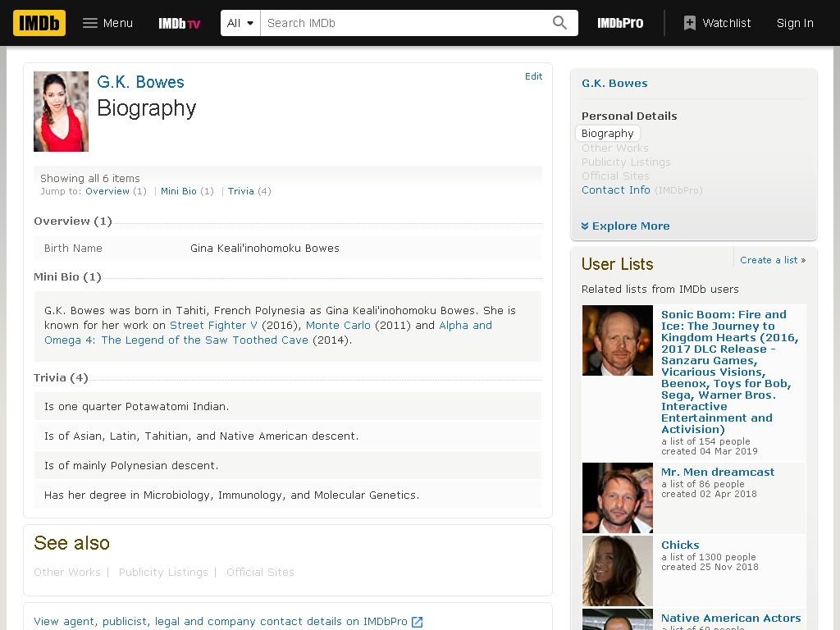Jump to Overview section
This screenshot has height=630, width=840.
tap(107, 191)
